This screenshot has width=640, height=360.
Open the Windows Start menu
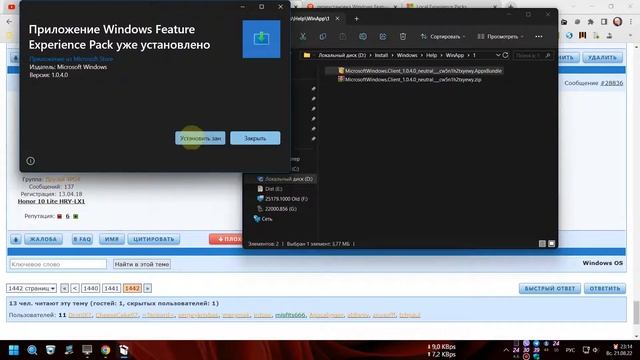point(14,350)
